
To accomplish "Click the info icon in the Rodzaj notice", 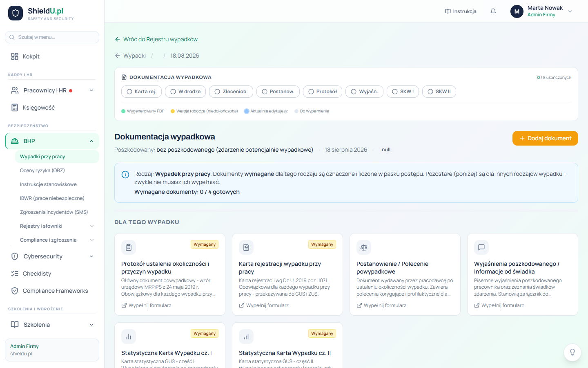I will [x=125, y=175].
